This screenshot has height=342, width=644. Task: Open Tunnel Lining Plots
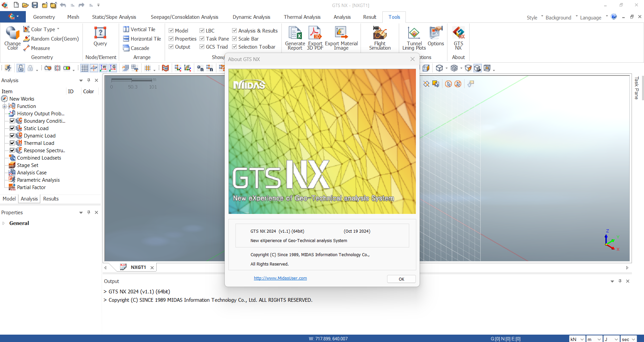(x=414, y=38)
